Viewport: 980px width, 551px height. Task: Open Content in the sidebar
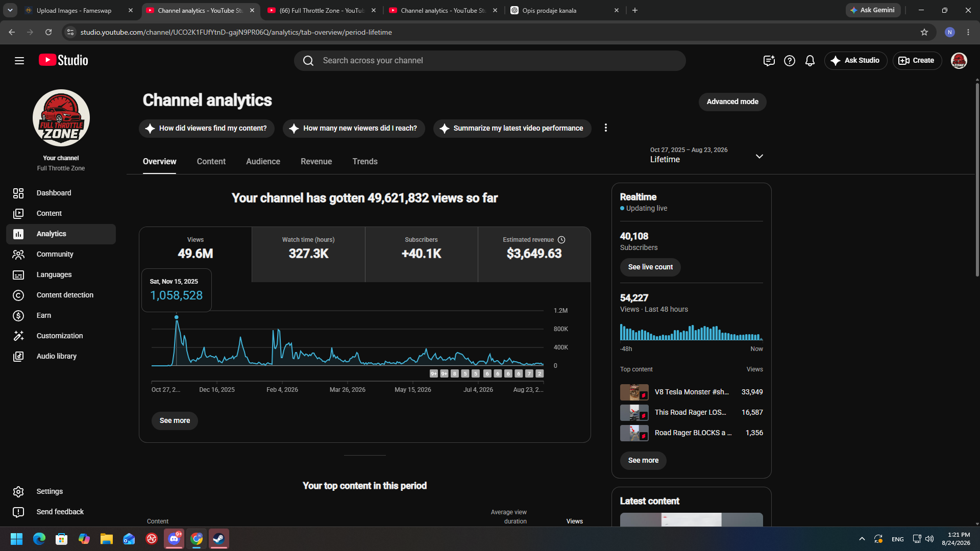tap(61, 213)
